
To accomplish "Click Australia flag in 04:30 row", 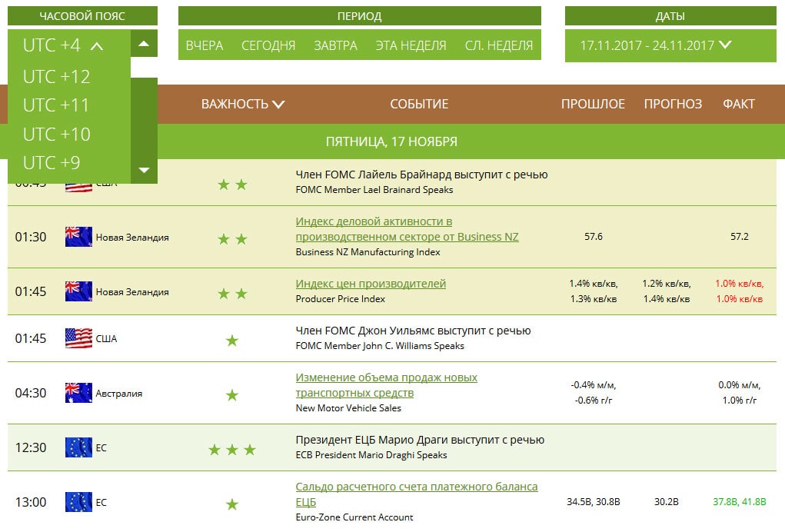I will pyautogui.click(x=78, y=393).
